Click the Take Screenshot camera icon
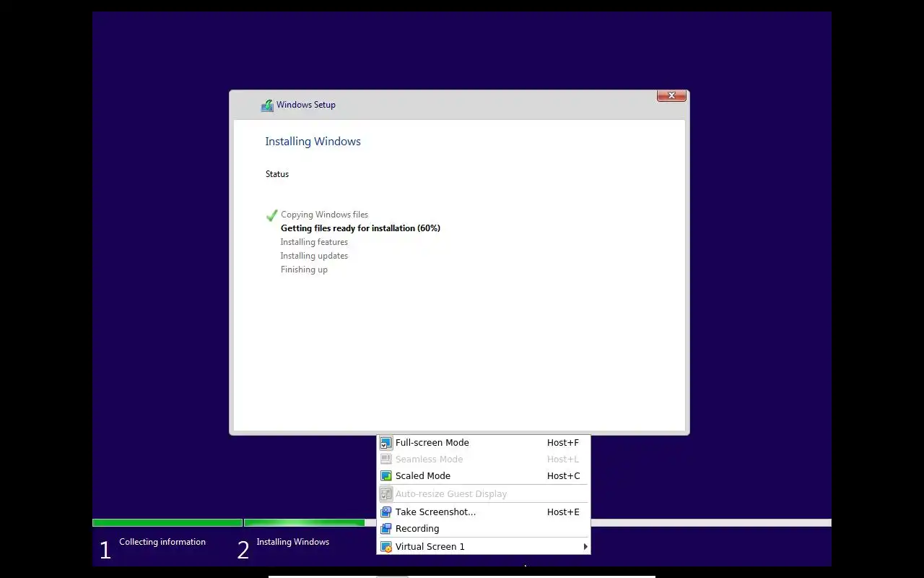Image resolution: width=924 pixels, height=578 pixels. pos(386,512)
